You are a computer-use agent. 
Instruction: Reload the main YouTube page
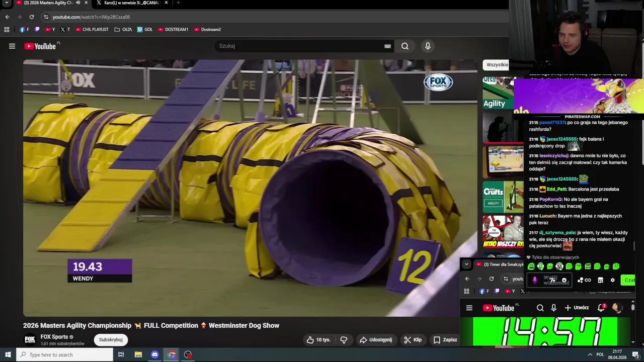pyautogui.click(x=32, y=17)
